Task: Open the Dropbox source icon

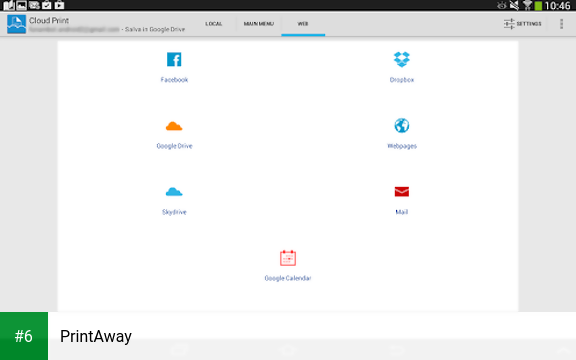Action: (x=402, y=60)
